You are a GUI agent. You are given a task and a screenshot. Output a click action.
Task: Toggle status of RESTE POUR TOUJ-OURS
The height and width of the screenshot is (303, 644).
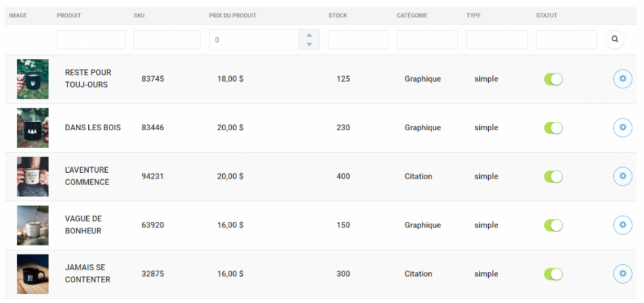pos(553,79)
